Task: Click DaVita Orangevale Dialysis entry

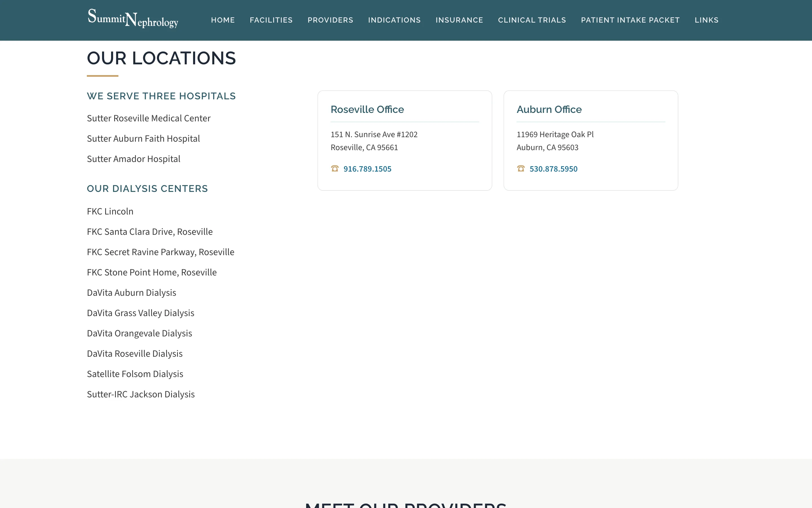Action: pyautogui.click(x=139, y=333)
